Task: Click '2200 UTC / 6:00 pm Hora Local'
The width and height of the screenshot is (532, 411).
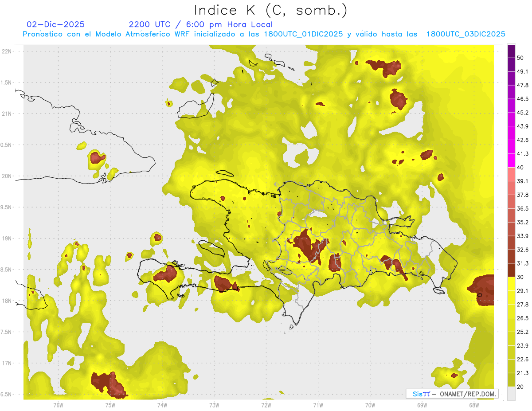Action: coord(201,24)
